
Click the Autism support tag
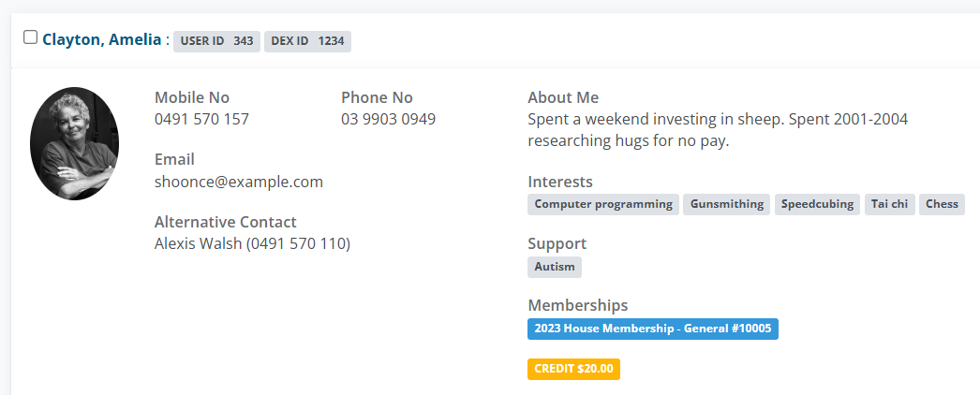pyautogui.click(x=555, y=267)
